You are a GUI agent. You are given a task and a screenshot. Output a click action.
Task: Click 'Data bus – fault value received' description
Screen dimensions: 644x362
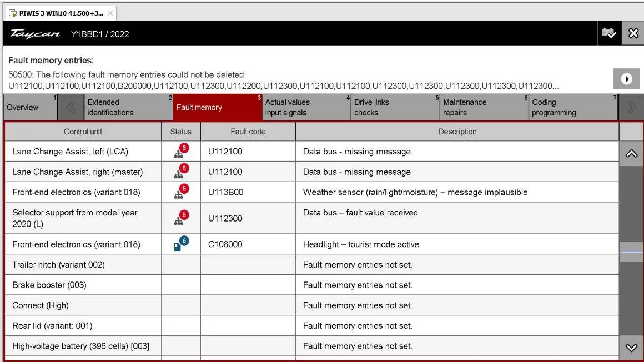360,213
